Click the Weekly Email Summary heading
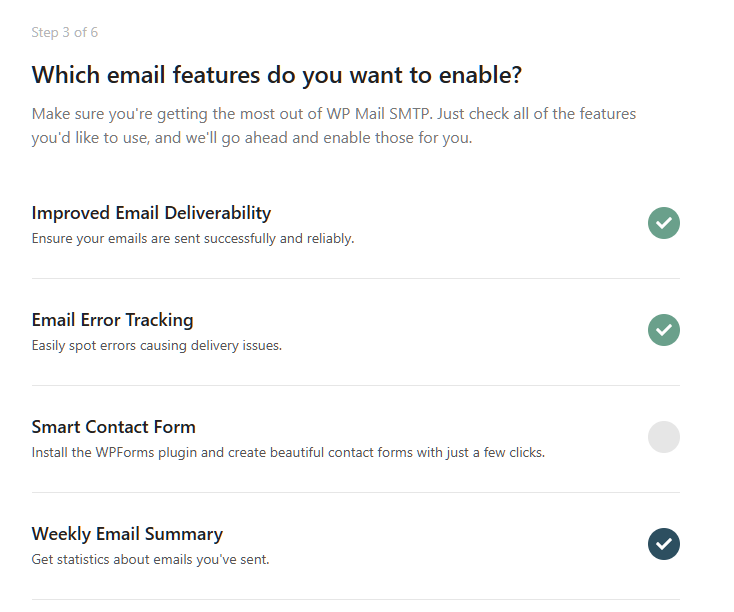Viewport: 734px width, 612px height. click(x=127, y=534)
